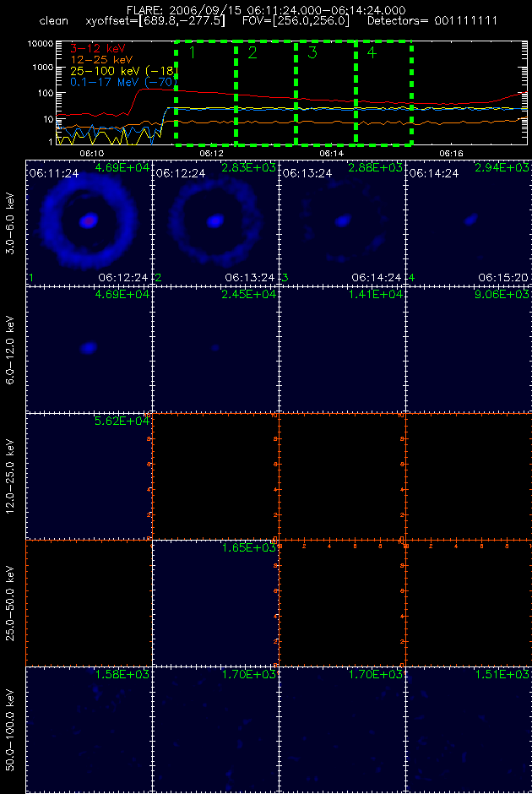Open the 12.0-25.0 keV image with peak 5.62E+04

pos(89,476)
